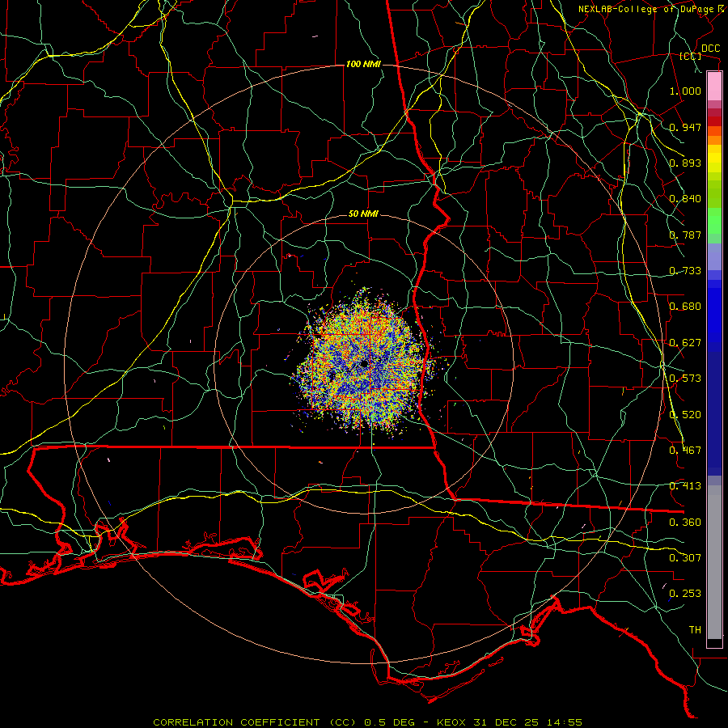Click the 0.413 scale value
The width and height of the screenshot is (728, 728).
click(x=685, y=486)
